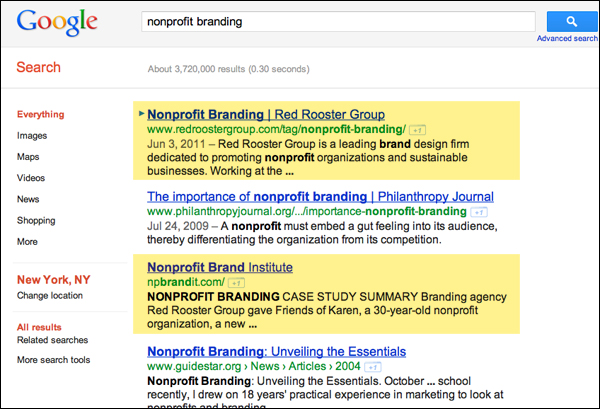Select Everything in the left sidebar
This screenshot has height=409, width=600.
point(41,114)
